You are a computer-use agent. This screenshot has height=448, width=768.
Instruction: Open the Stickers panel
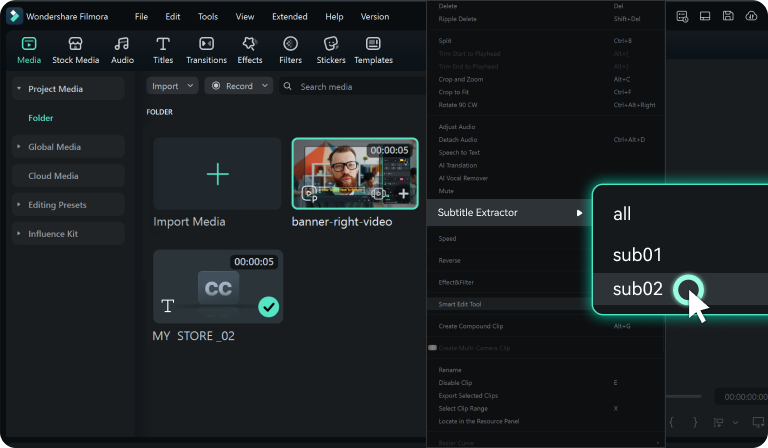click(x=331, y=50)
